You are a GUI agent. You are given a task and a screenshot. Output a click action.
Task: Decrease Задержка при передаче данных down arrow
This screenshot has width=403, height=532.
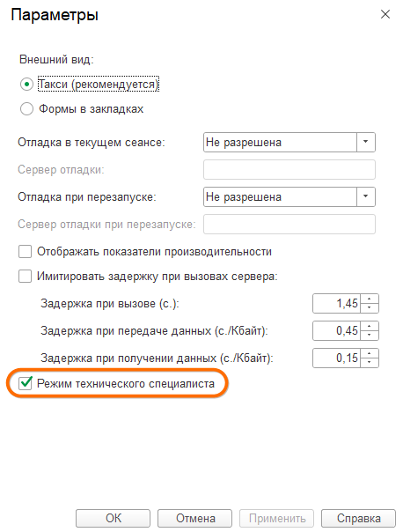(x=369, y=336)
